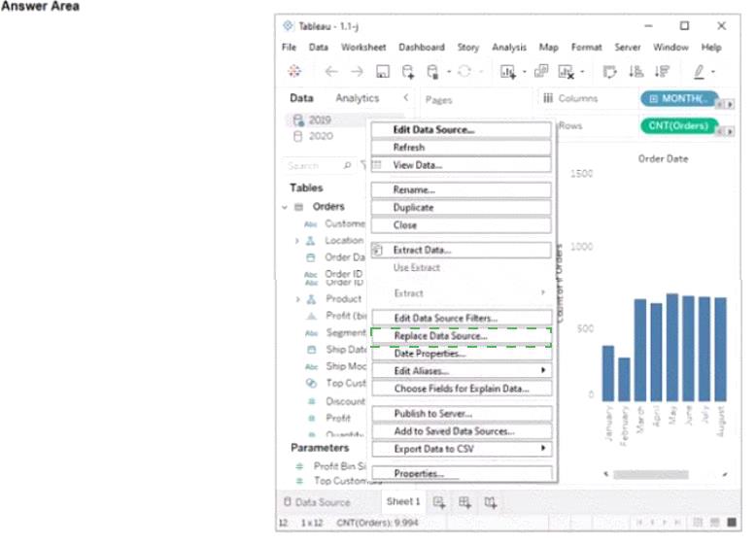Choose Replace Data Source from context menu
The height and width of the screenshot is (545, 756).
(461, 336)
